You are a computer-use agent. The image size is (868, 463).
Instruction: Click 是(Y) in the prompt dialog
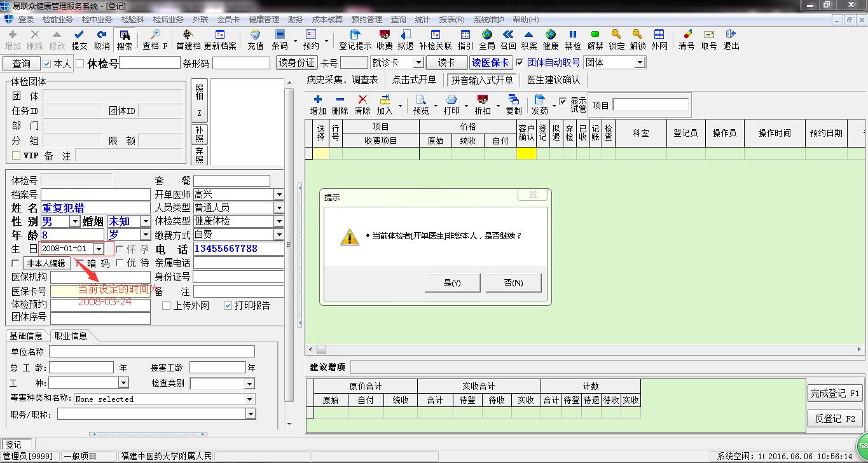coord(452,283)
